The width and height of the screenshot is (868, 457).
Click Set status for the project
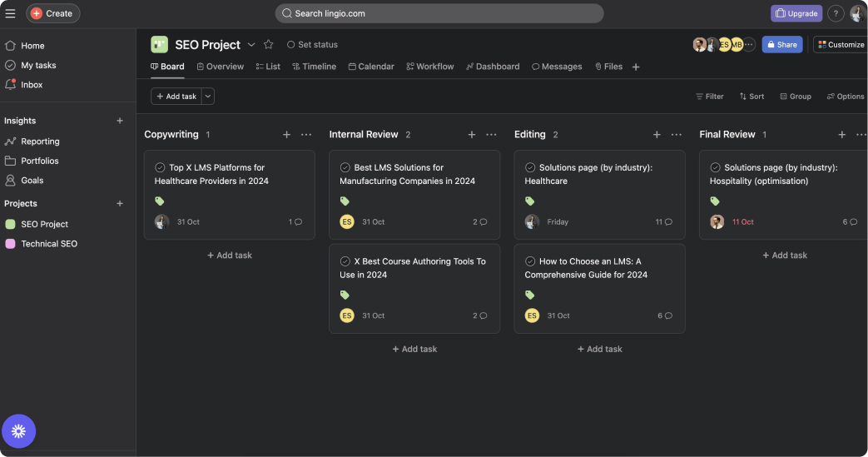pyautogui.click(x=312, y=44)
